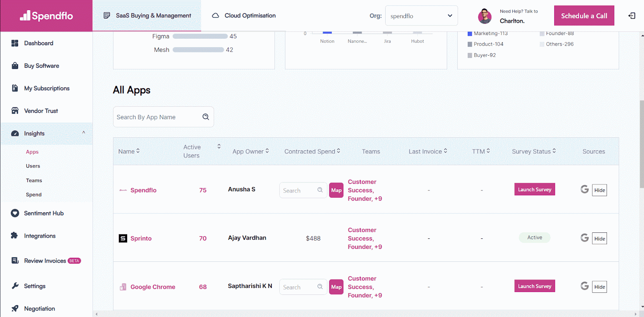Open Teams under Insights
Viewport: 644px width, 317px height.
point(34,180)
